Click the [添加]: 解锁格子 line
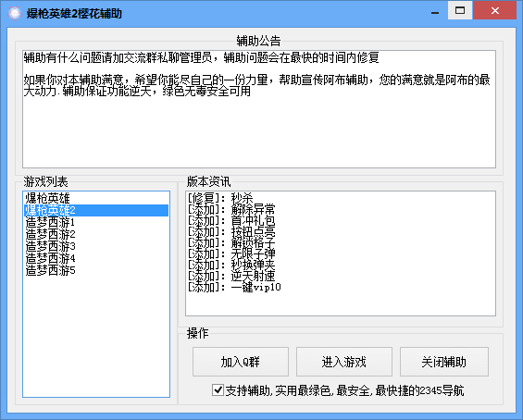523x420 pixels. click(x=231, y=242)
